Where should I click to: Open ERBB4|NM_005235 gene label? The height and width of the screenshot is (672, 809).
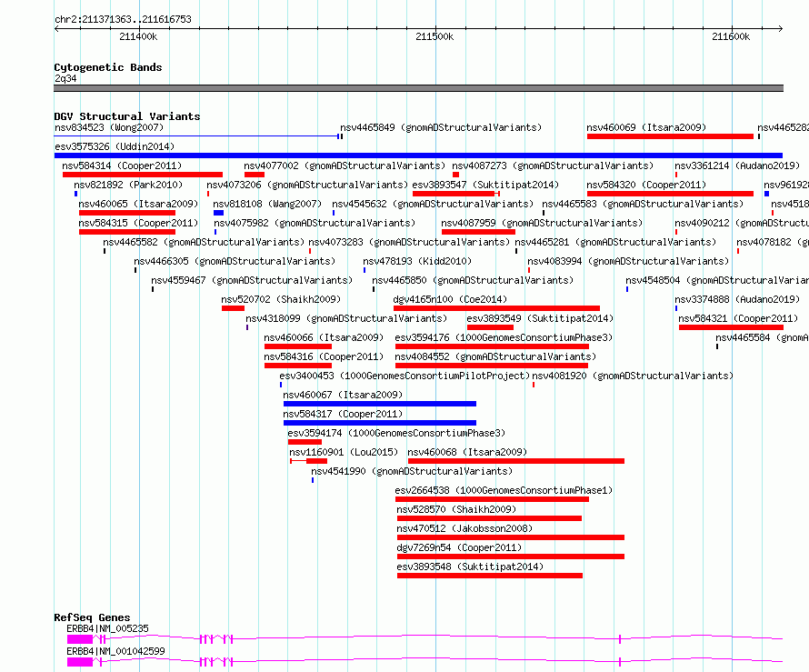[107, 628]
